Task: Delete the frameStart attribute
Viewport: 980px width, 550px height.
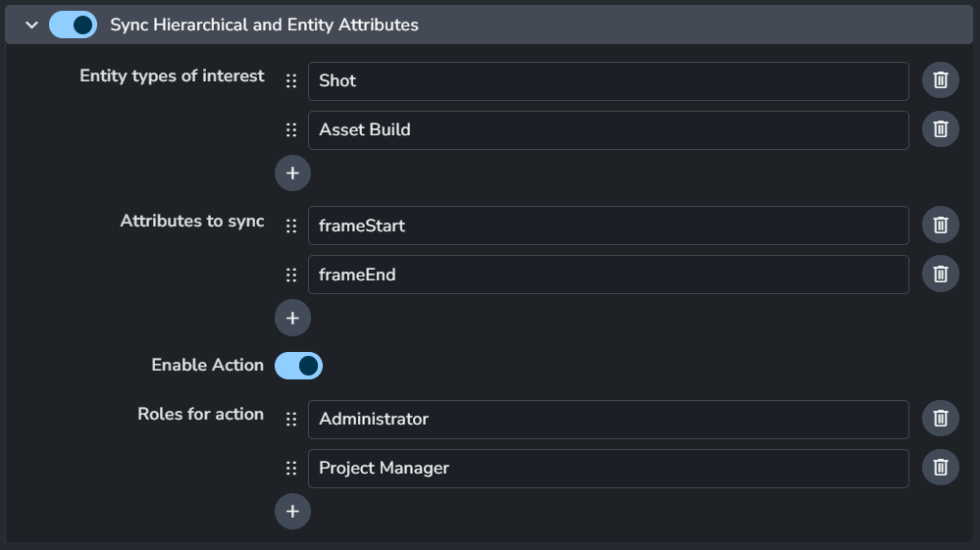Action: (x=940, y=225)
